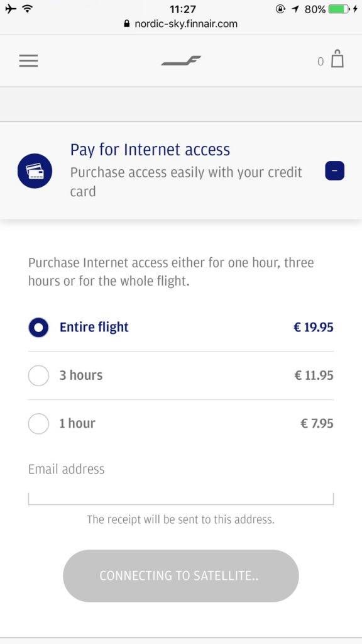
Task: Tap the € 11.95 price
Action: pyautogui.click(x=314, y=375)
